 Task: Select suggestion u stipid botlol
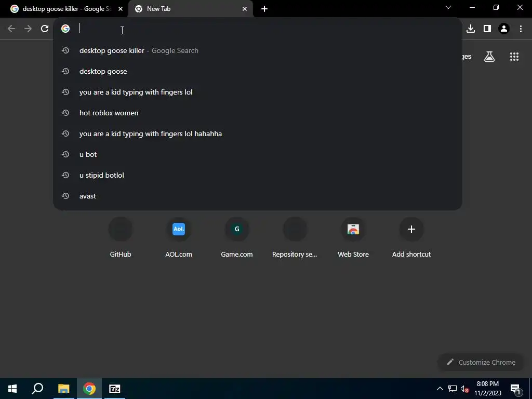258,175
